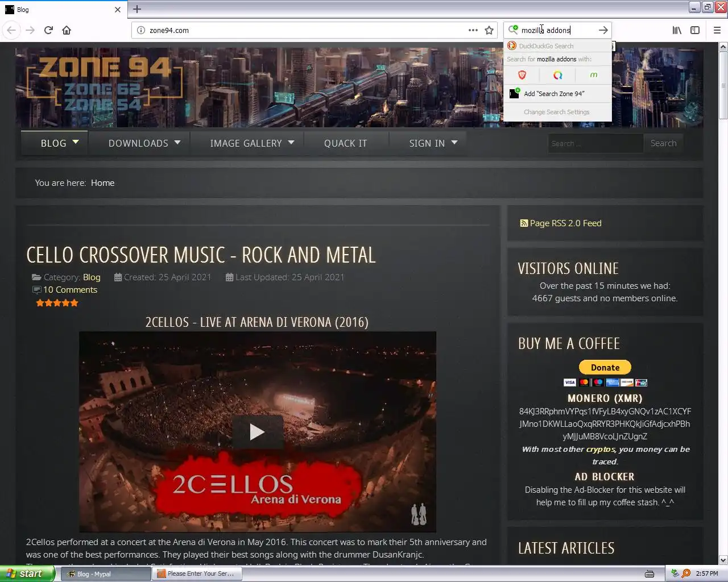Switch to Blog - Mypal taskbar window

coord(105,574)
